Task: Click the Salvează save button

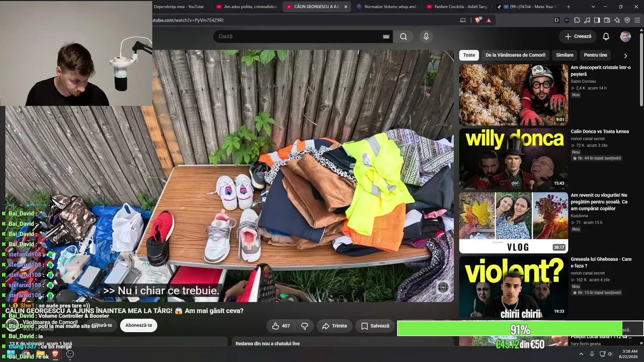Action: tap(375, 326)
